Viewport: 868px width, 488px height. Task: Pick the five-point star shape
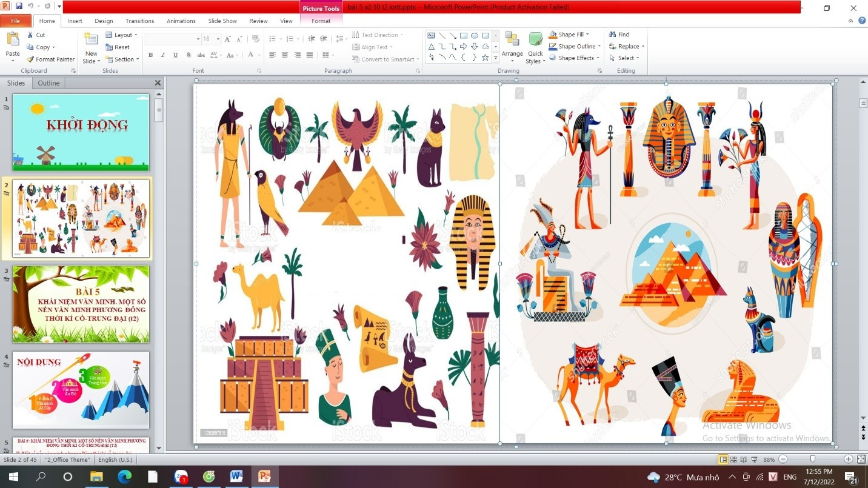click(x=485, y=58)
